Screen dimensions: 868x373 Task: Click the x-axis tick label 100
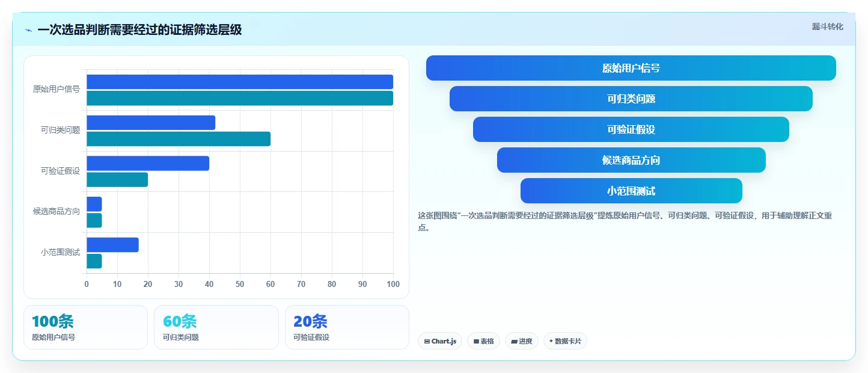(393, 284)
